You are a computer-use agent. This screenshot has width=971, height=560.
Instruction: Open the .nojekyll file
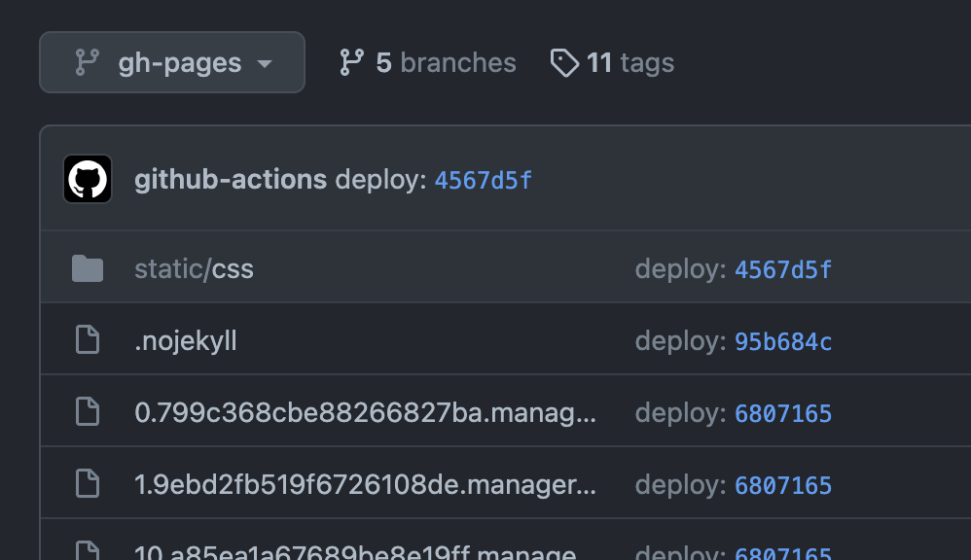pos(185,341)
